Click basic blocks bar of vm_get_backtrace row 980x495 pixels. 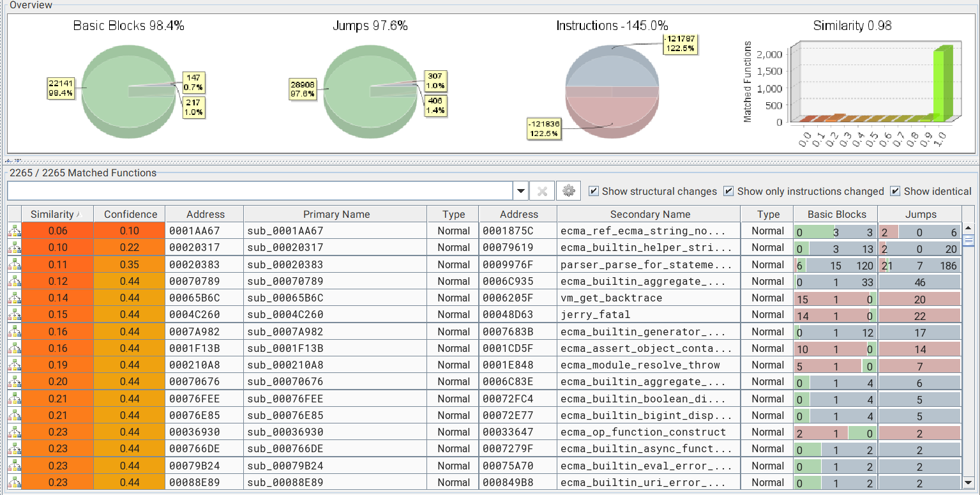pos(836,298)
